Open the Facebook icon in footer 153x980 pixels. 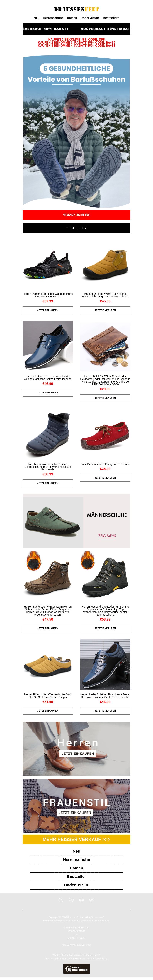click(61, 900)
